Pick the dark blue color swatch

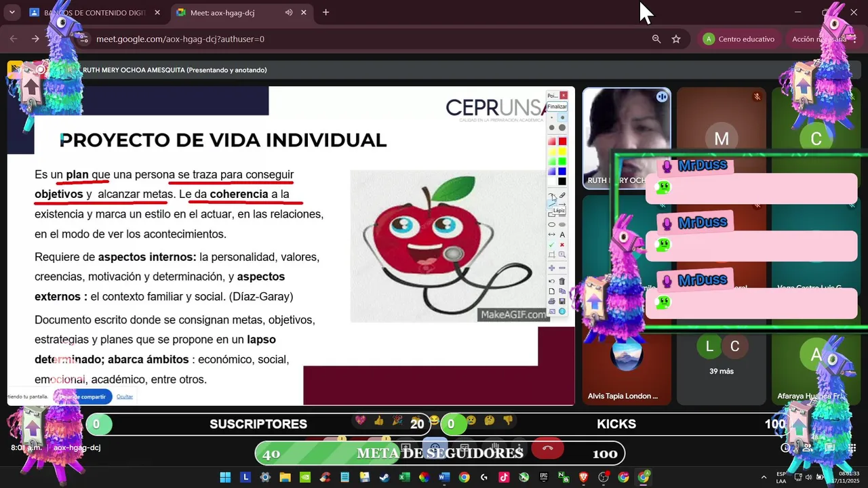tap(562, 171)
